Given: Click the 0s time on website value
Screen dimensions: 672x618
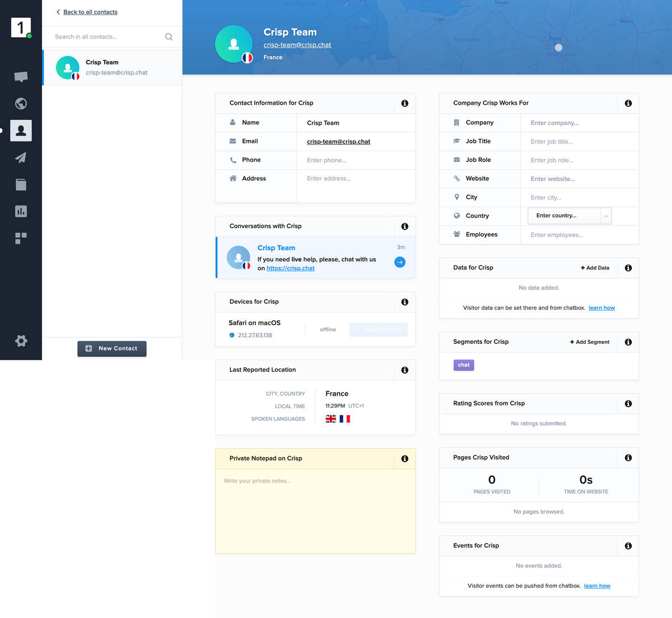Looking at the screenshot, I should (586, 480).
